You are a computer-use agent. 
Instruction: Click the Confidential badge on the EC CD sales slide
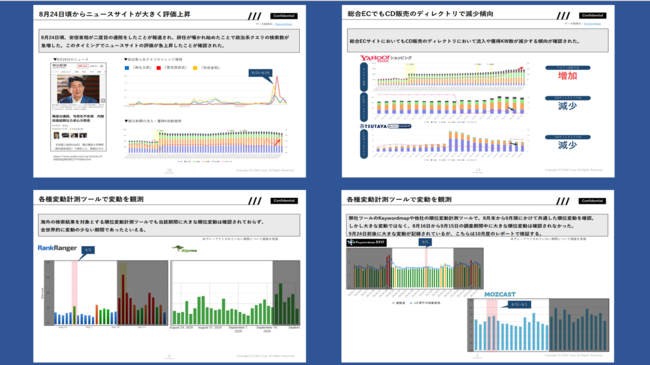pos(592,15)
